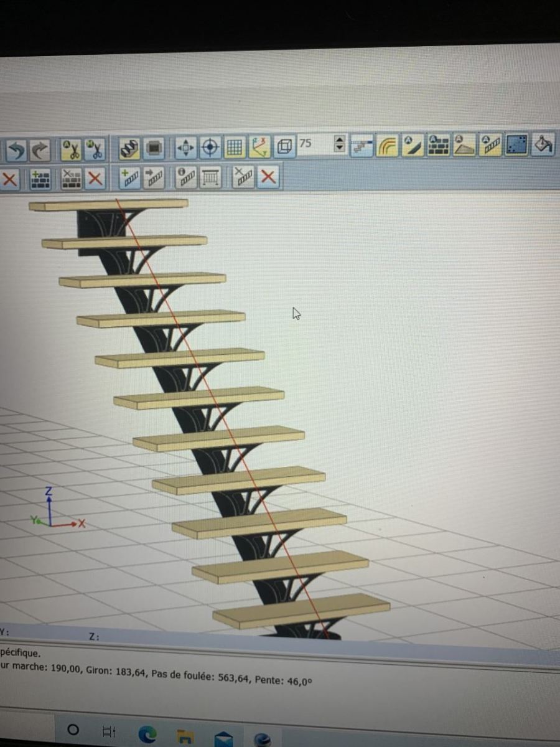The width and height of the screenshot is (560, 747).
Task: Click the balustrade fence icon
Action: tap(210, 177)
